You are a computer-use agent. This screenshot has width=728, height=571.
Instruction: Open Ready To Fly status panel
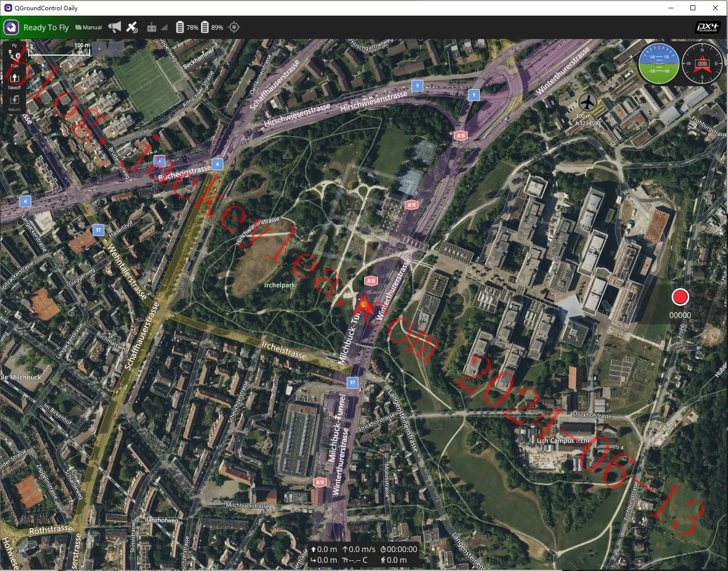pyautogui.click(x=46, y=27)
